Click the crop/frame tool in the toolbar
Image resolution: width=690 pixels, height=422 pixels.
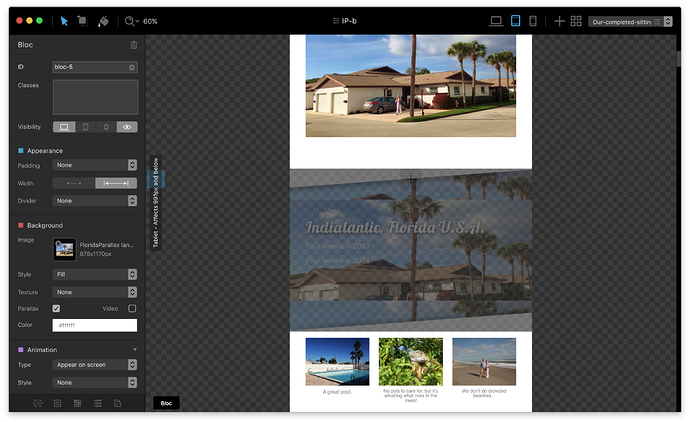(x=82, y=21)
